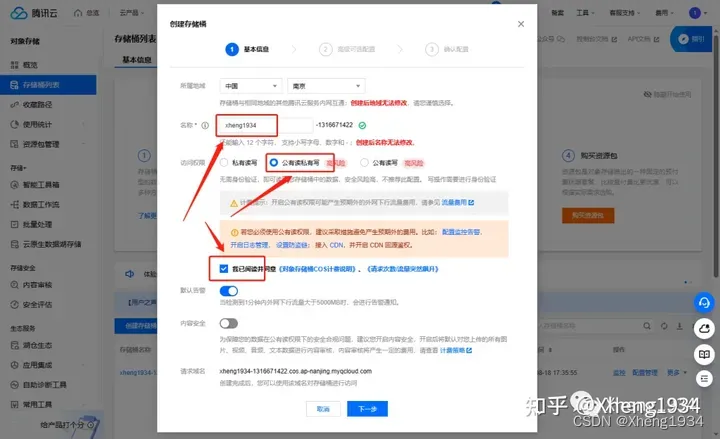The height and width of the screenshot is (439, 720).
Task: Click the 基本信息 step in wizard
Action: pos(248,49)
